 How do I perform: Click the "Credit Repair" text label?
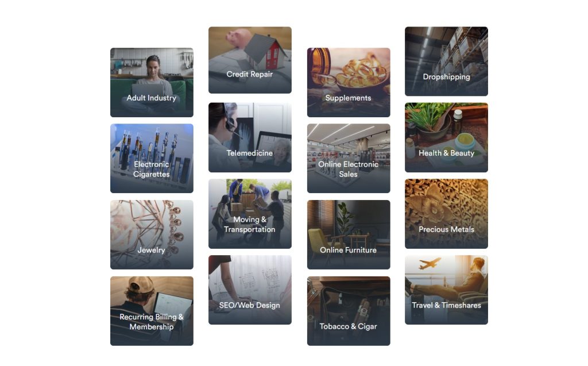coord(249,74)
